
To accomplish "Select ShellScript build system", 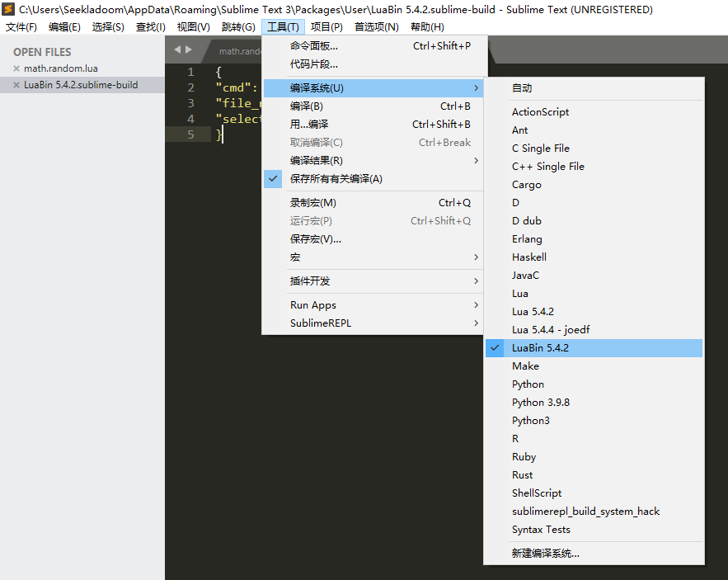I will pyautogui.click(x=594, y=493).
